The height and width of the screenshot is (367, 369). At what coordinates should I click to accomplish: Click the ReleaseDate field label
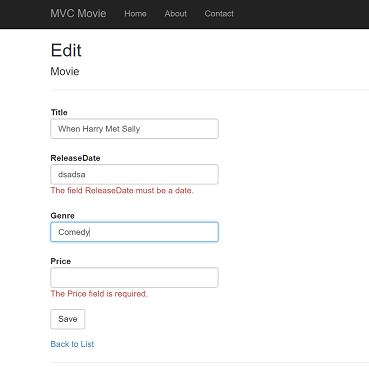click(x=75, y=158)
